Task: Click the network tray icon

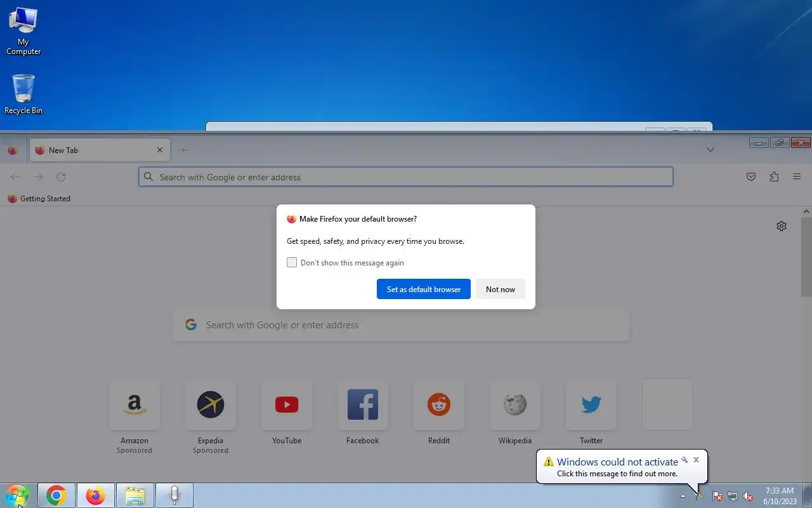Action: (x=733, y=496)
